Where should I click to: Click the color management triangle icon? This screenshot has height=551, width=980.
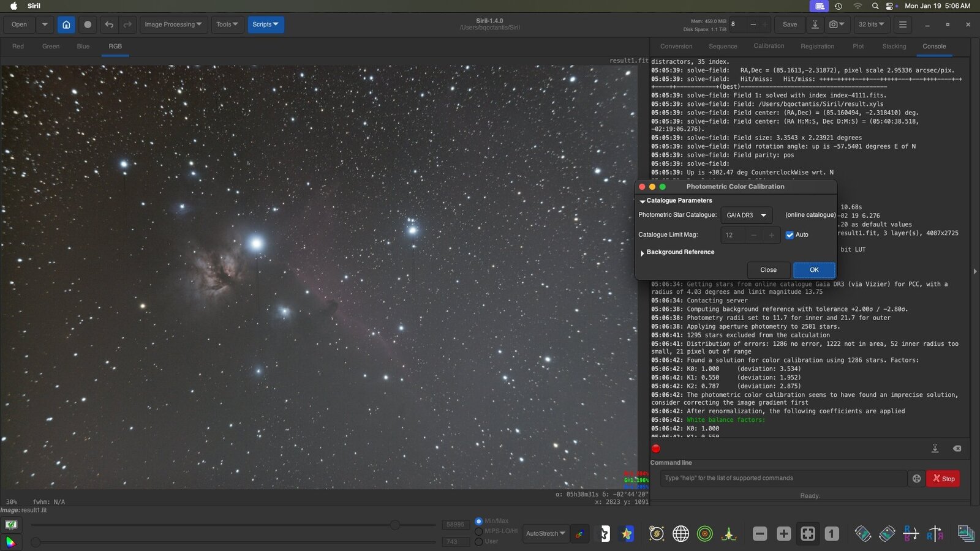[x=10, y=542]
